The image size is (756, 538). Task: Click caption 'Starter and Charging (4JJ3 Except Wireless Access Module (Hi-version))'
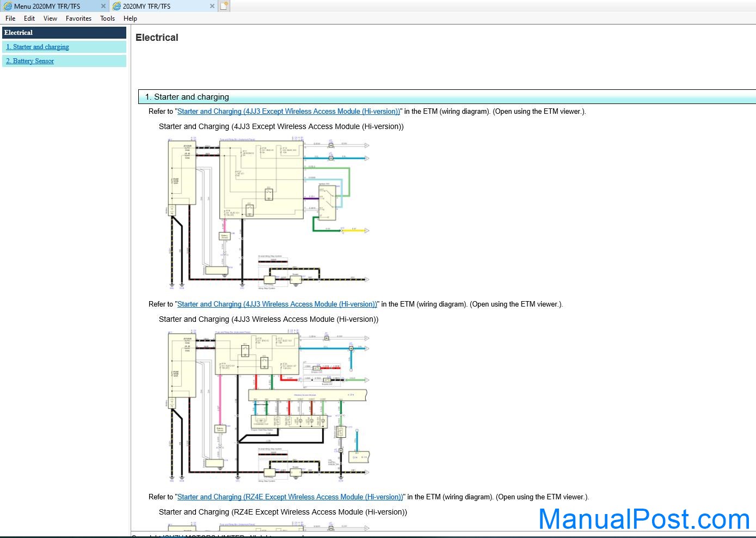coord(281,126)
